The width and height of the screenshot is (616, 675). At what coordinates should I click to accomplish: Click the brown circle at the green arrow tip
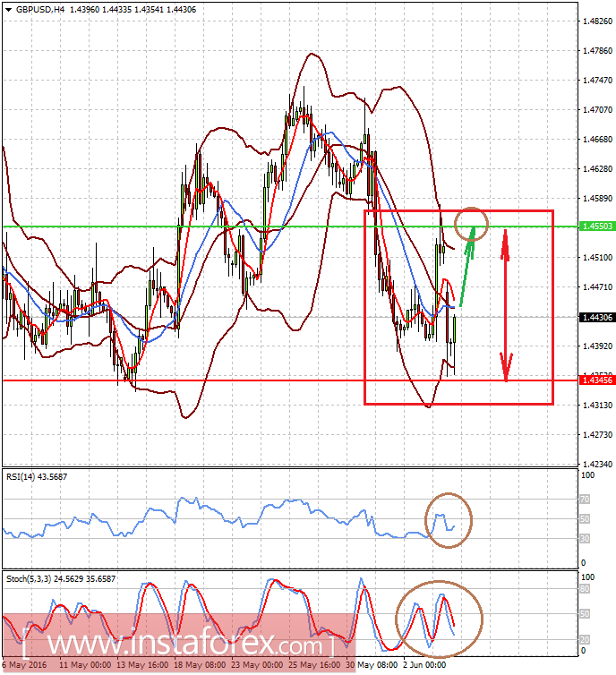[x=471, y=224]
